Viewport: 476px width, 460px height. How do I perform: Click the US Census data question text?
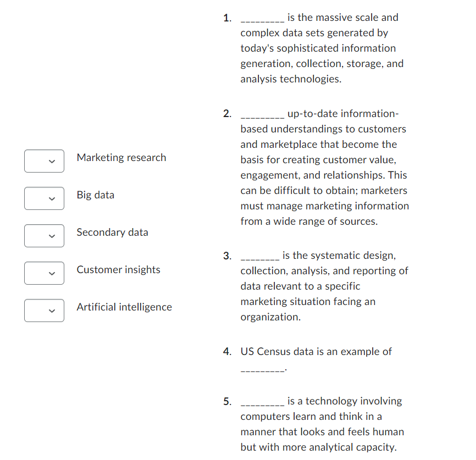click(x=316, y=352)
